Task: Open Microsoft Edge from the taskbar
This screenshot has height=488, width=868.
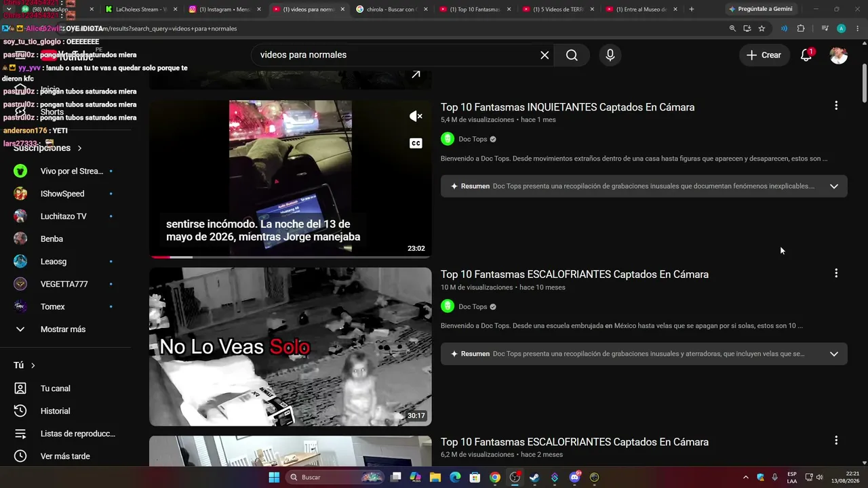Action: coord(455,477)
